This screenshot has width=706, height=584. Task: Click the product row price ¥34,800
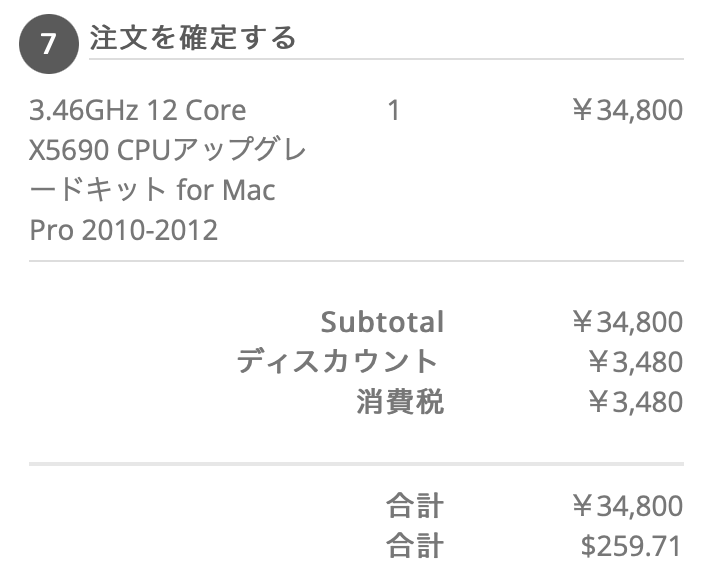point(627,110)
